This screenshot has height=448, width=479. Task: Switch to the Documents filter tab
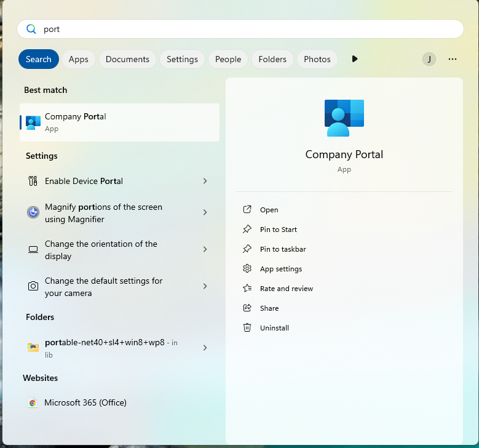pos(127,59)
